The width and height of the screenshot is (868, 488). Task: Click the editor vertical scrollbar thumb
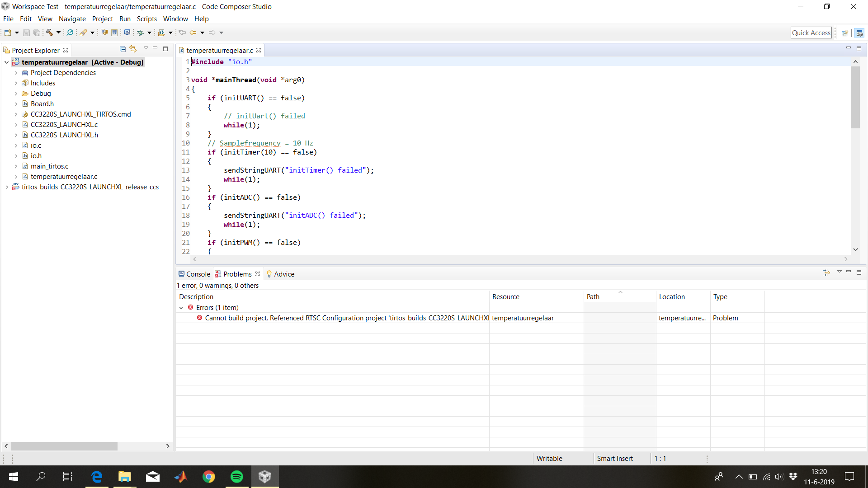pyautogui.click(x=855, y=97)
